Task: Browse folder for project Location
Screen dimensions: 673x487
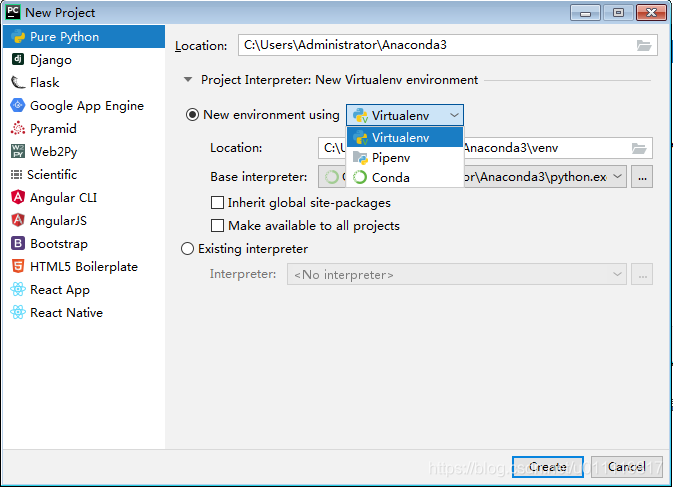Action: (643, 45)
